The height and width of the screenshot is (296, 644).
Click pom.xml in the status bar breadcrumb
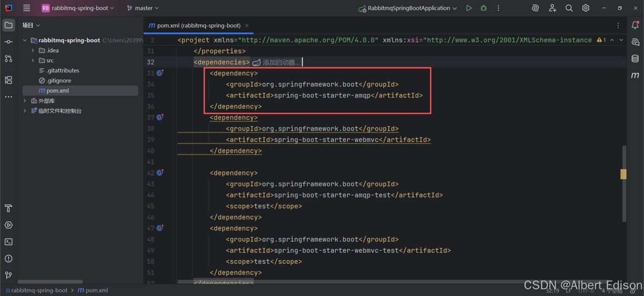pos(93,290)
